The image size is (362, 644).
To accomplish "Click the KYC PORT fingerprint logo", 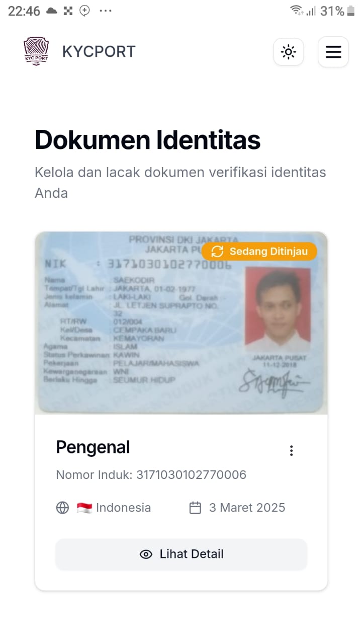I will coord(36,51).
